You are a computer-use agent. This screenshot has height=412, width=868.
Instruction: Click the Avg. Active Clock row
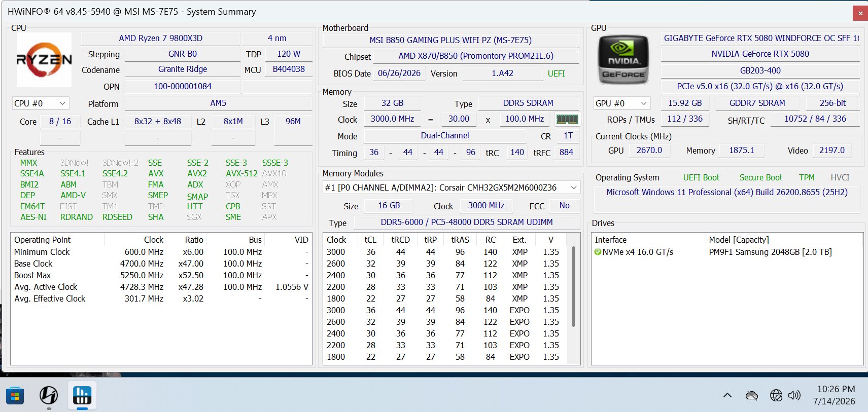tap(161, 287)
